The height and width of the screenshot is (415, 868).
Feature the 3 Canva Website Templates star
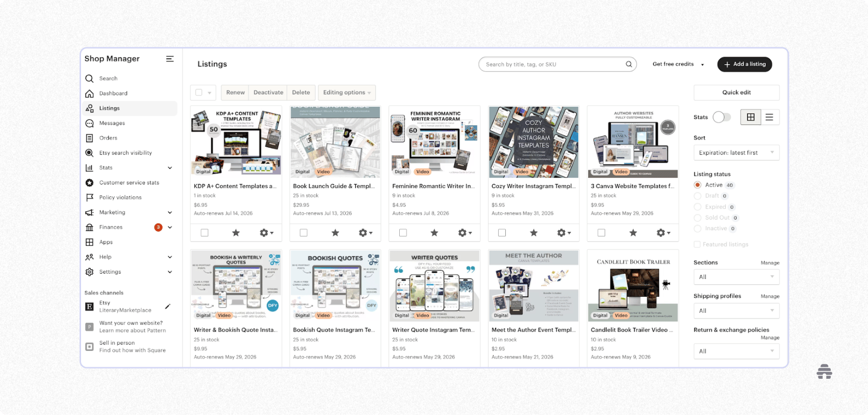point(633,233)
